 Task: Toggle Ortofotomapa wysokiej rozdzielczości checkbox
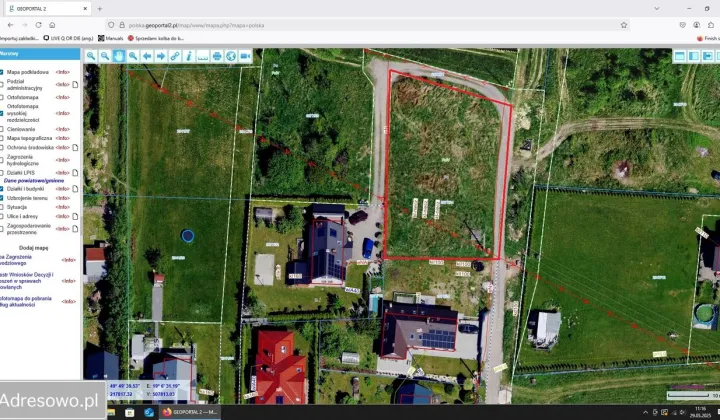(x=1, y=113)
